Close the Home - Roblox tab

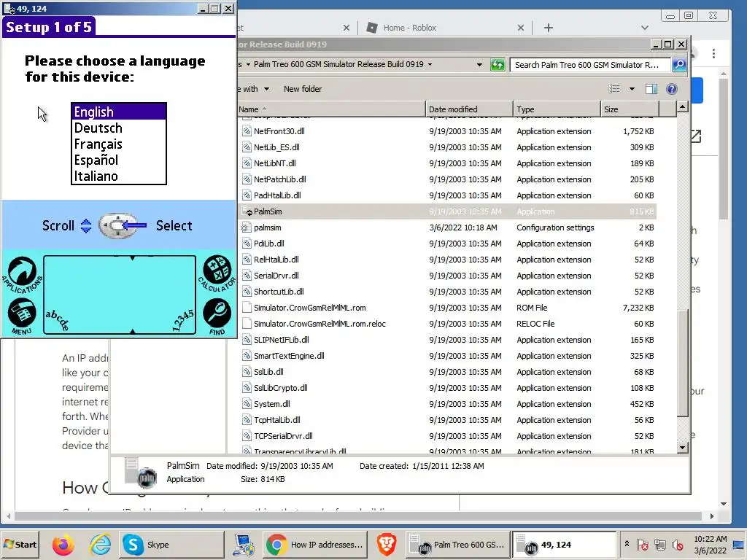tap(521, 28)
